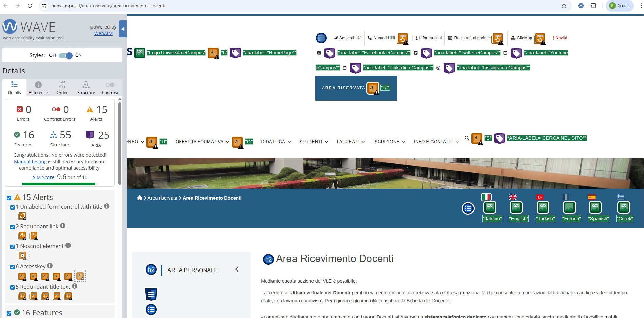Switch to the Structure tab
Image resolution: width=644 pixels, height=318 pixels.
pyautogui.click(x=86, y=88)
